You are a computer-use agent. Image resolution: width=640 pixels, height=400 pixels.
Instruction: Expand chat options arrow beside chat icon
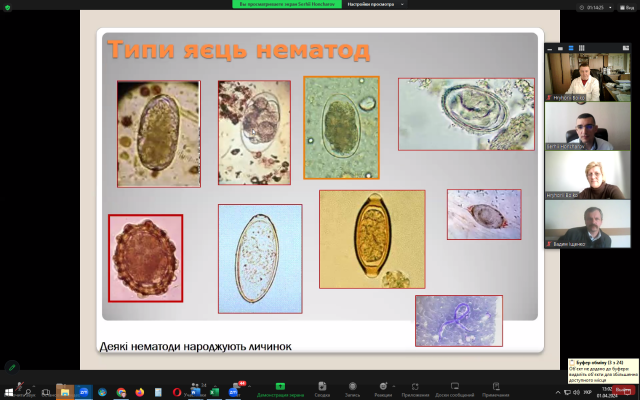(x=249, y=386)
